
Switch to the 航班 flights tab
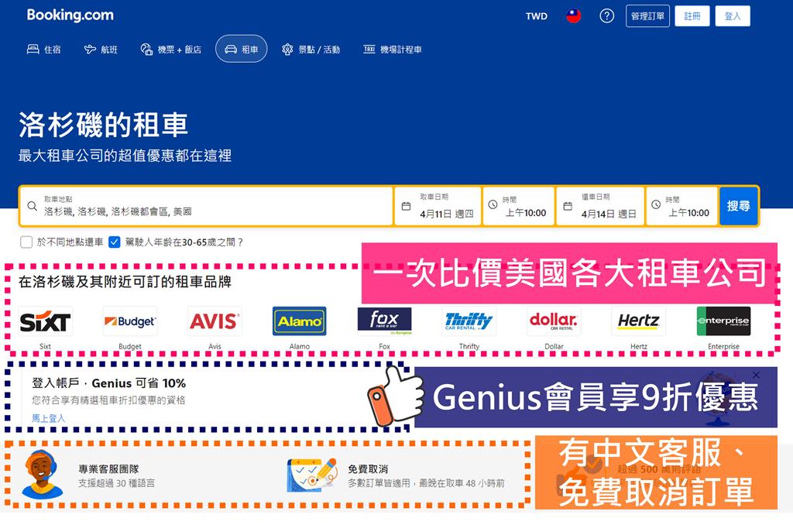coord(101,49)
